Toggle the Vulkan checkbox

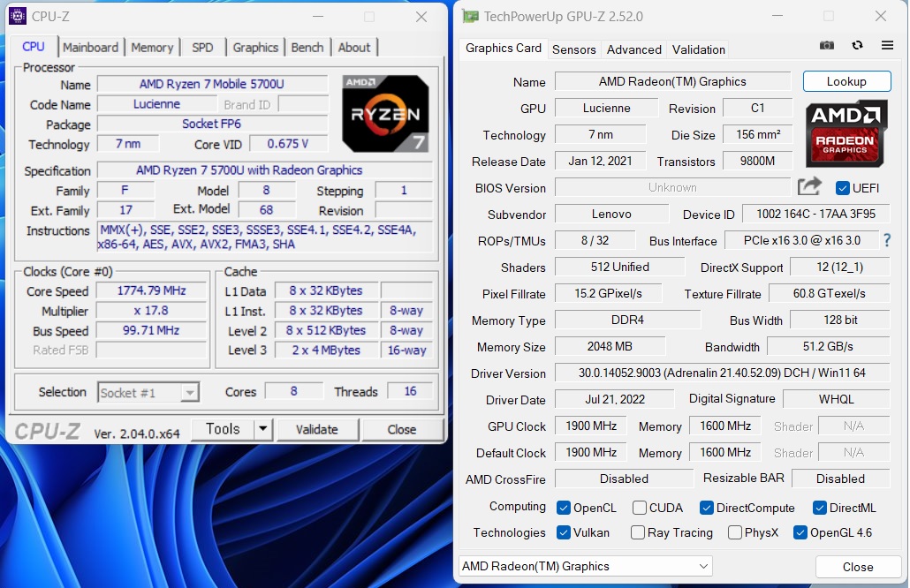click(563, 532)
